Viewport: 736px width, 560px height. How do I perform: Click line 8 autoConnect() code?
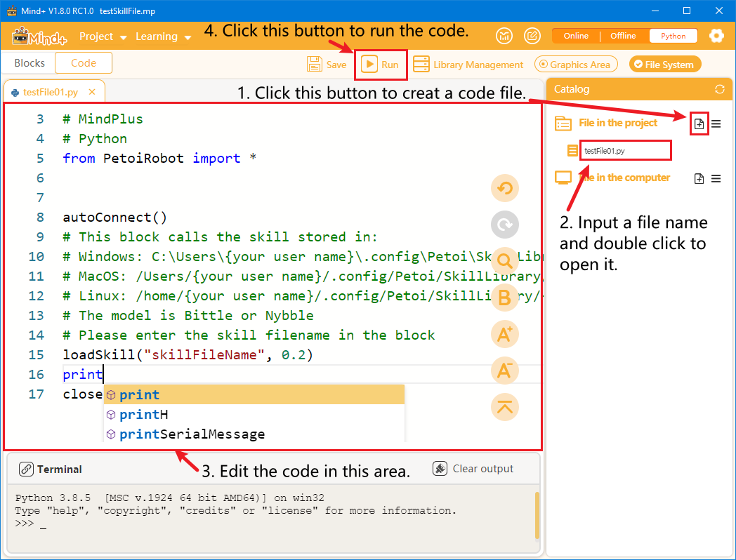[x=115, y=217]
